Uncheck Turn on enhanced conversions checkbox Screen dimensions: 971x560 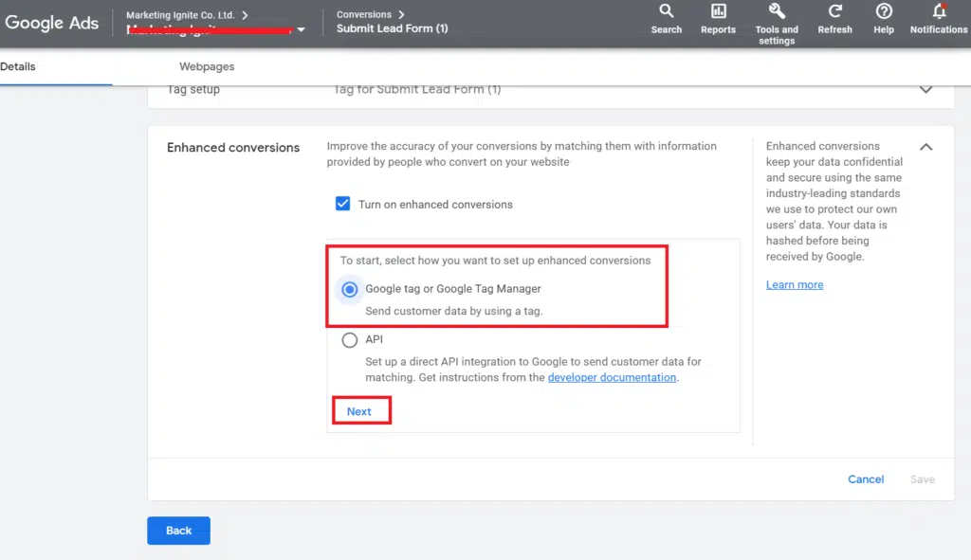tap(343, 204)
